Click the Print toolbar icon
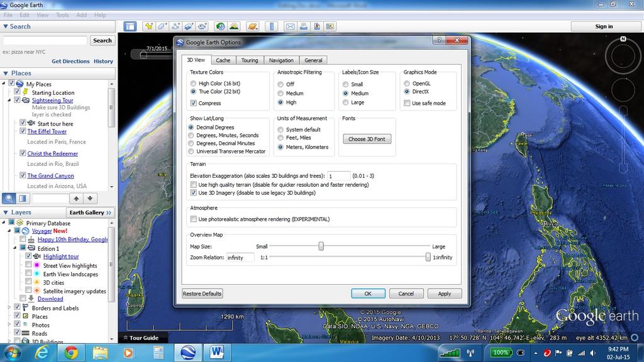 pyautogui.click(x=303, y=26)
